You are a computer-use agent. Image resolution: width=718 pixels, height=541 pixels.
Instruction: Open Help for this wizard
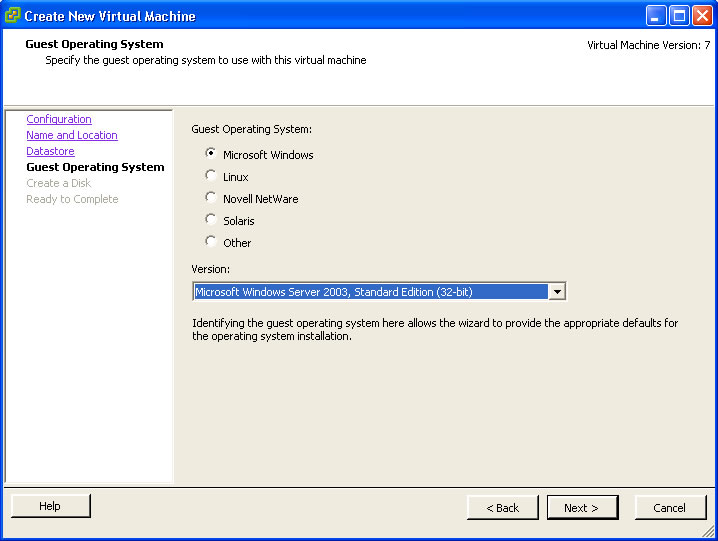pos(50,506)
